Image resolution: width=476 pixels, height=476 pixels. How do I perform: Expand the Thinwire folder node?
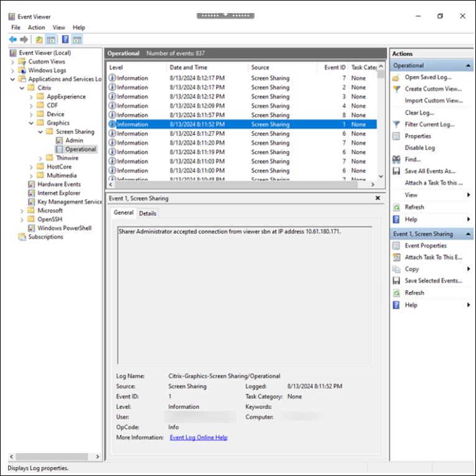coord(41,158)
